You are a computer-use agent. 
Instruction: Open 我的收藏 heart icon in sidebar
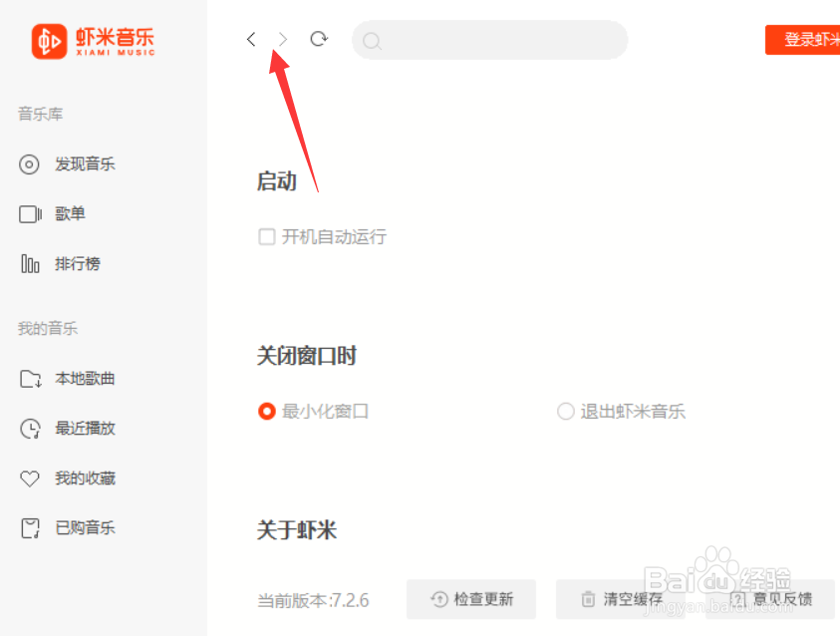click(30, 478)
